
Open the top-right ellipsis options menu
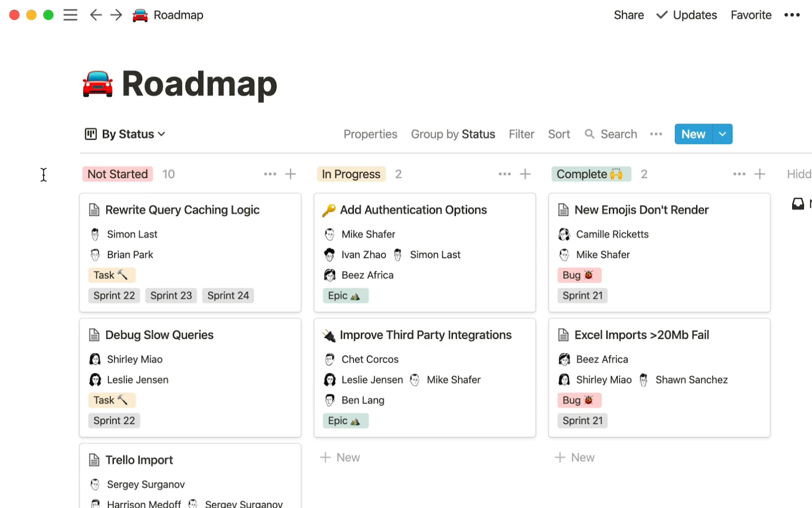tap(791, 15)
